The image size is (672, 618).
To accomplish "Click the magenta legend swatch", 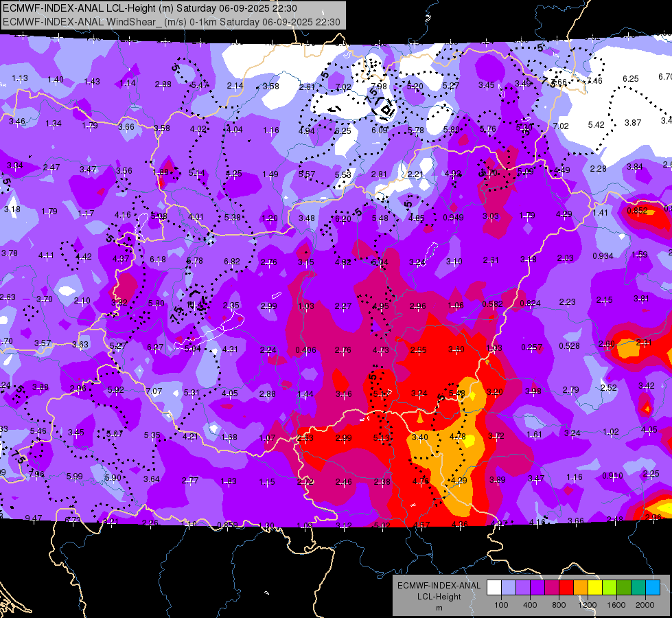I will tap(552, 588).
